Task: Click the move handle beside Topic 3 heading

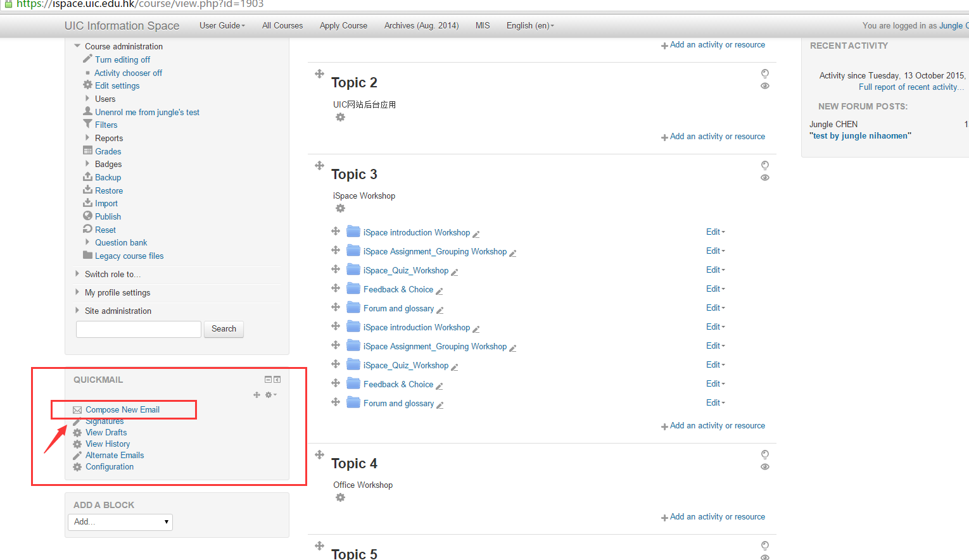Action: 319,166
